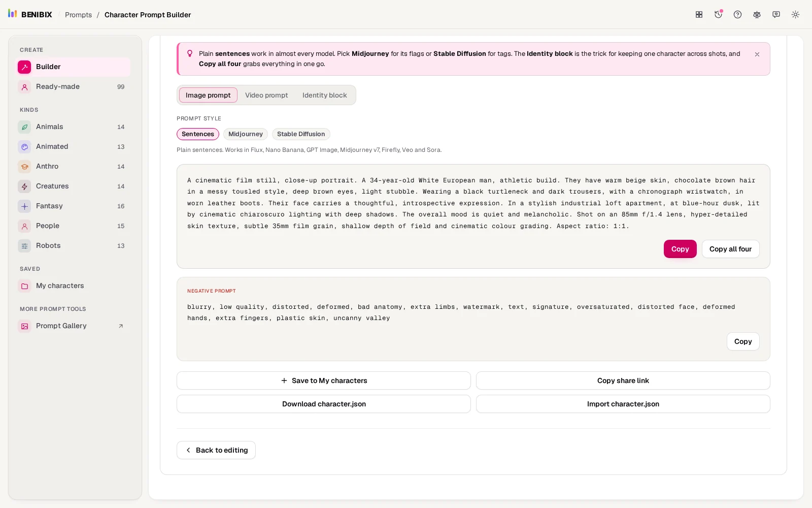Click the Anthro category icon
The height and width of the screenshot is (508, 812).
(24, 167)
